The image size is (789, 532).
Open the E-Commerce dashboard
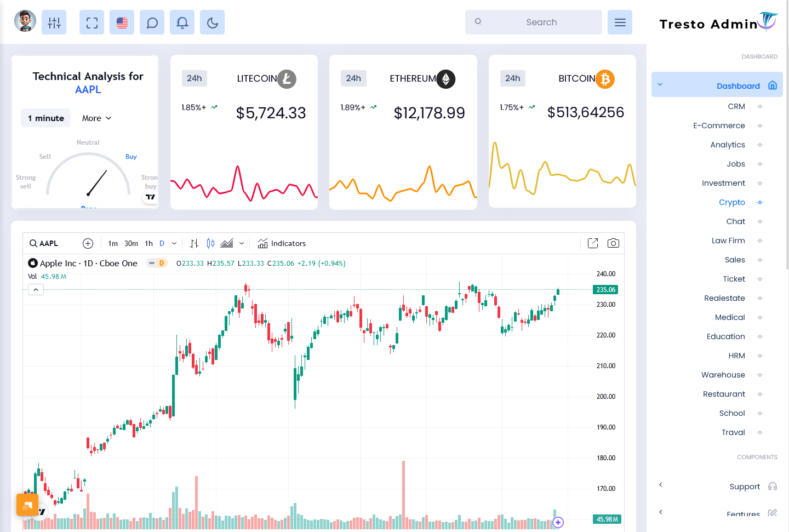tap(719, 125)
